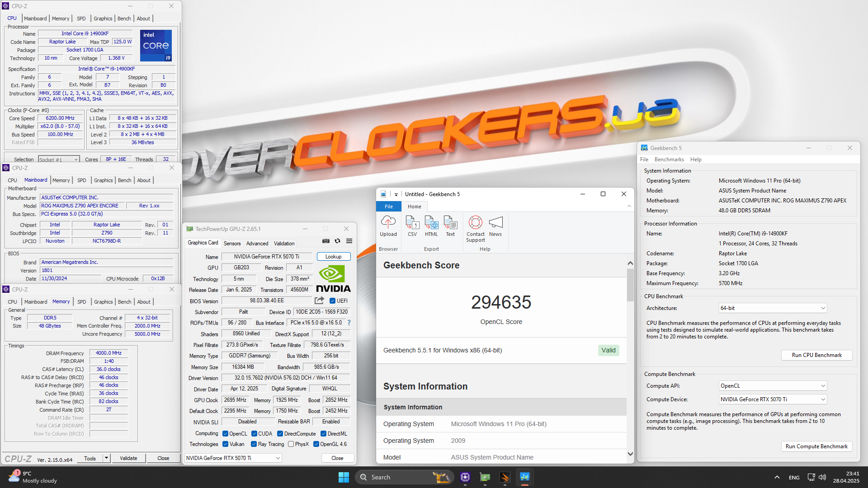Open the GPU-Z taskbar icon
This screenshot has height=488, width=868.
coord(485,477)
